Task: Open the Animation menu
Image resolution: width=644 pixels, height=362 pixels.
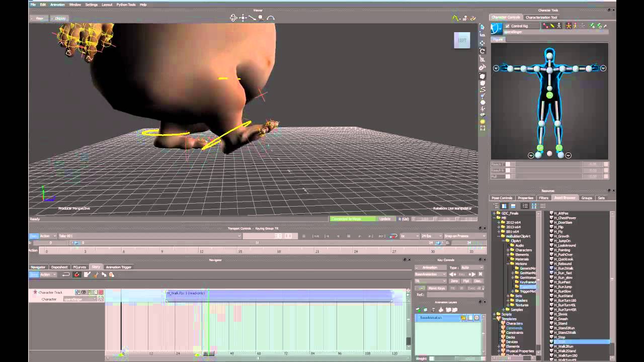Action: [x=57, y=5]
